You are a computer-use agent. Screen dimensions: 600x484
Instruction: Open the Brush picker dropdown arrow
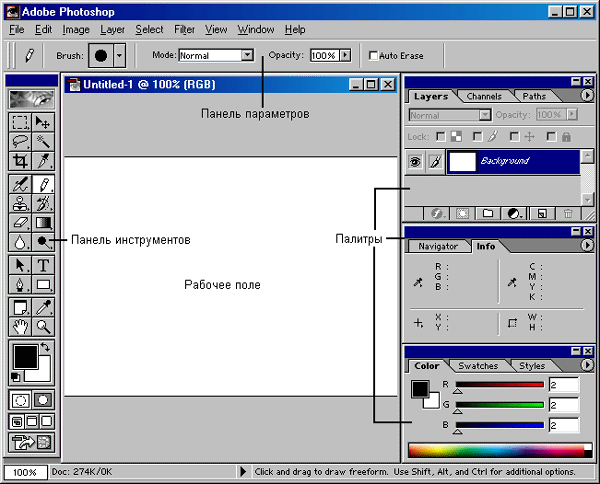point(120,55)
